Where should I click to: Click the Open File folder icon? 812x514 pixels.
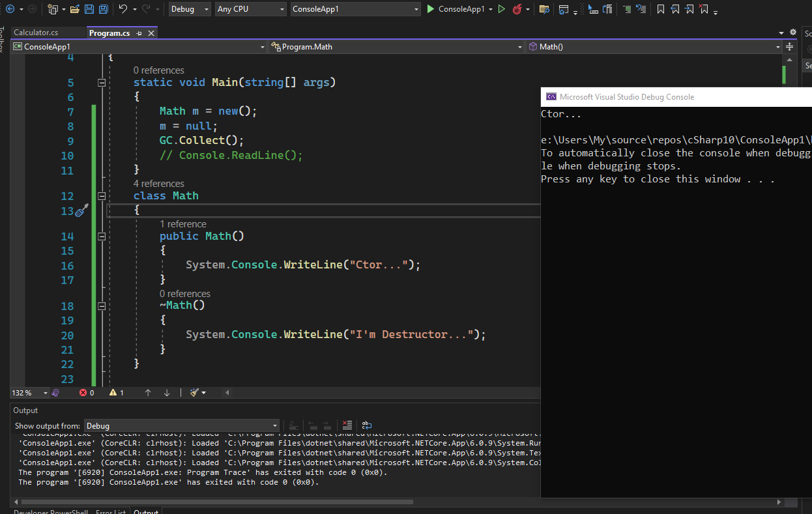[74, 9]
